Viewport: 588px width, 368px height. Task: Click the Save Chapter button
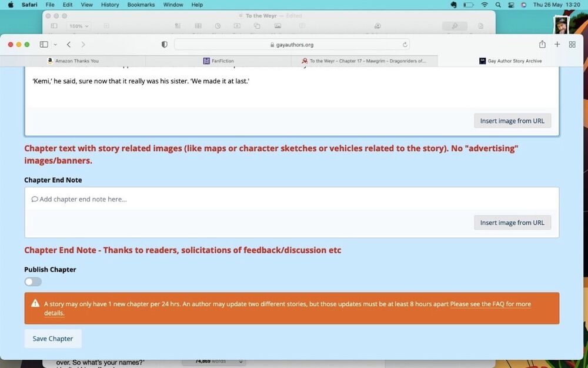click(x=53, y=339)
